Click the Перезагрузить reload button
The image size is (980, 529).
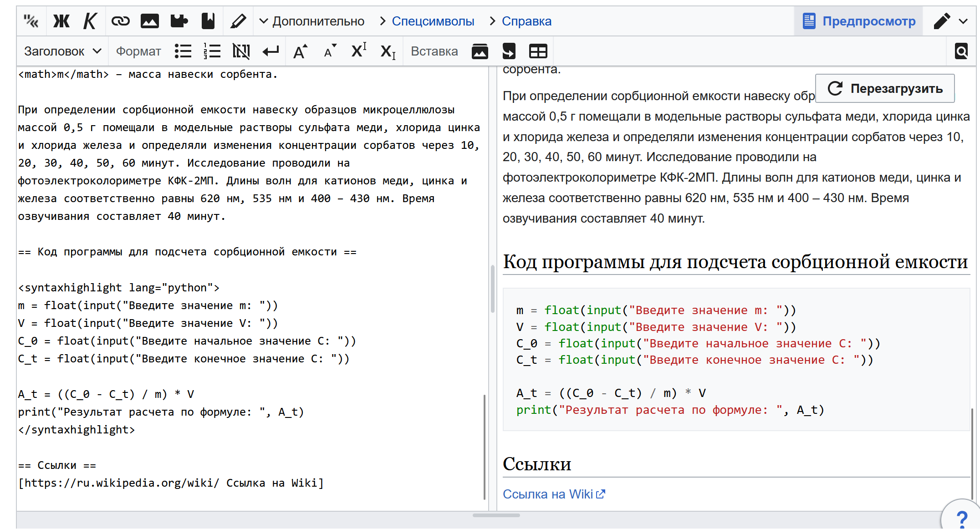coord(885,88)
